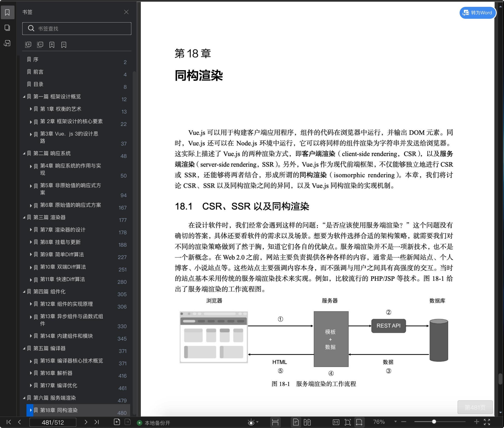Viewport: 504px width, 428px height.
Task: Go back to previous view icon
Action: click(117, 422)
